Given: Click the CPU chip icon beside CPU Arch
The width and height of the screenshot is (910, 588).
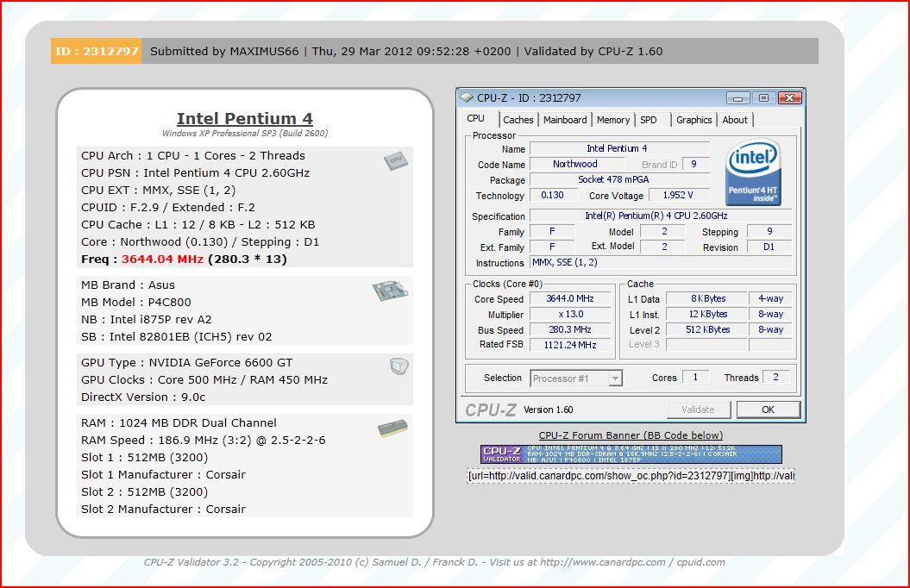Looking at the screenshot, I should point(396,160).
